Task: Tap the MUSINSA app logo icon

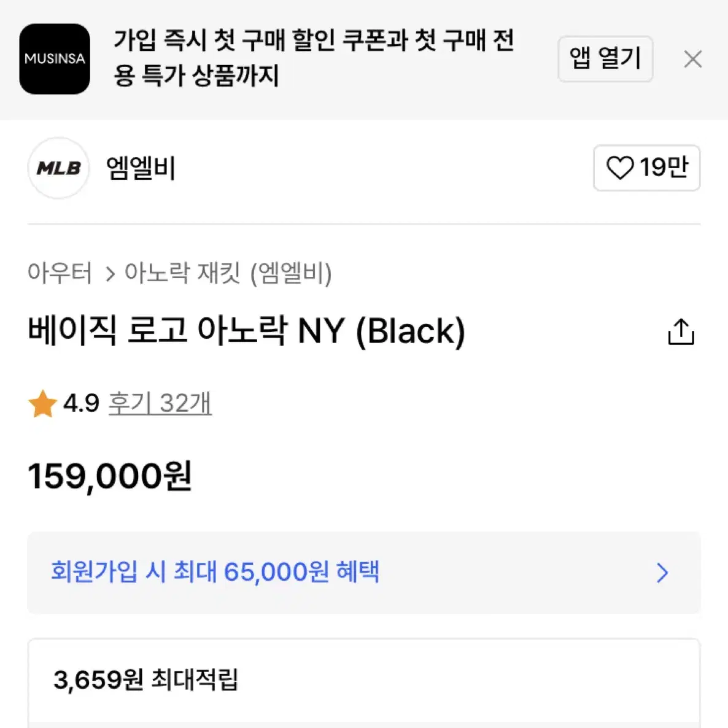Action: point(55,59)
